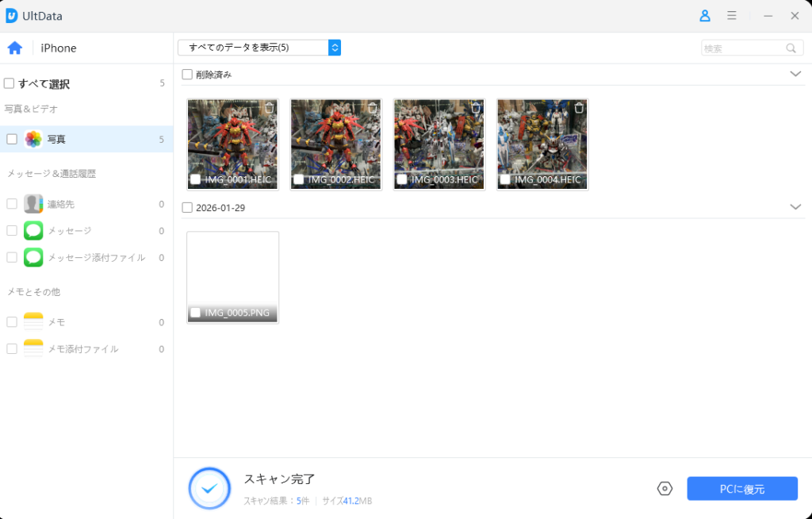Screen dimensions: 812x519
Task: Click the Contacts icon in sidebar
Action: (33, 204)
